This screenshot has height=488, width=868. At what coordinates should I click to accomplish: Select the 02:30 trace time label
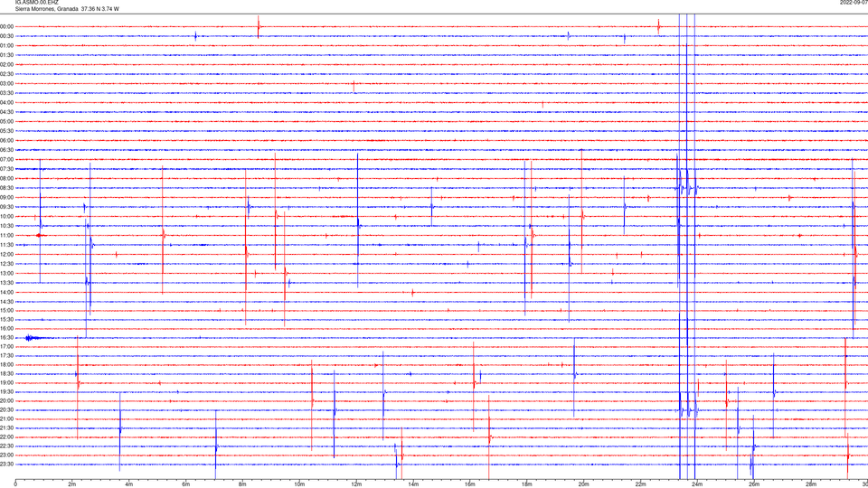point(6,73)
